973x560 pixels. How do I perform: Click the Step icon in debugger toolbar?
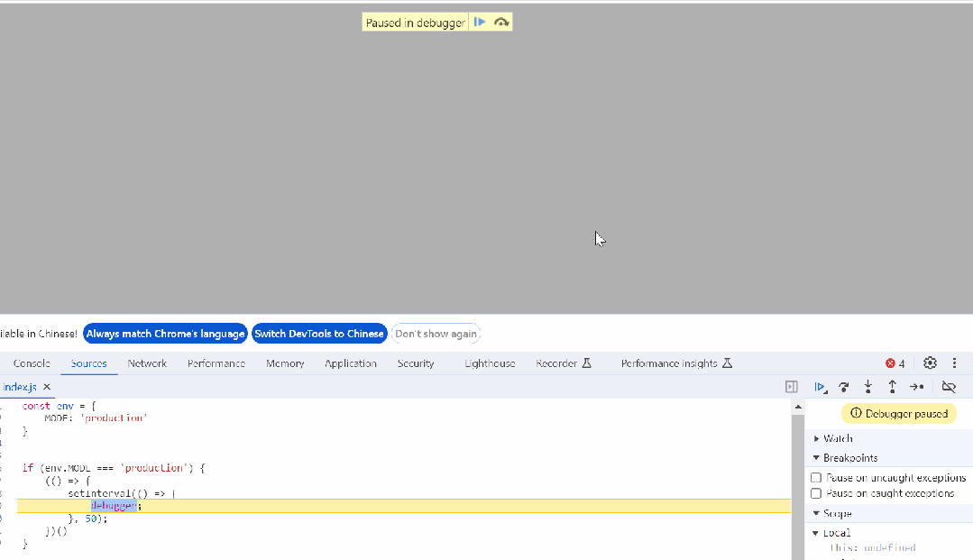[x=916, y=387]
